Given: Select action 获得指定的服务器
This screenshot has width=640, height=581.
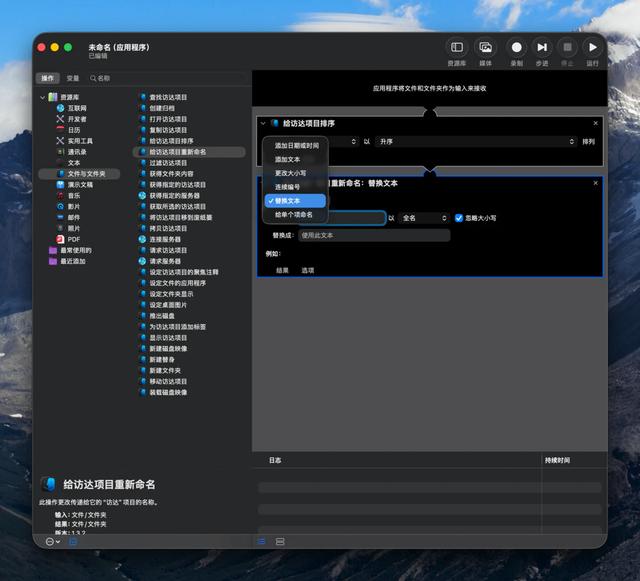Looking at the screenshot, I should (174, 196).
